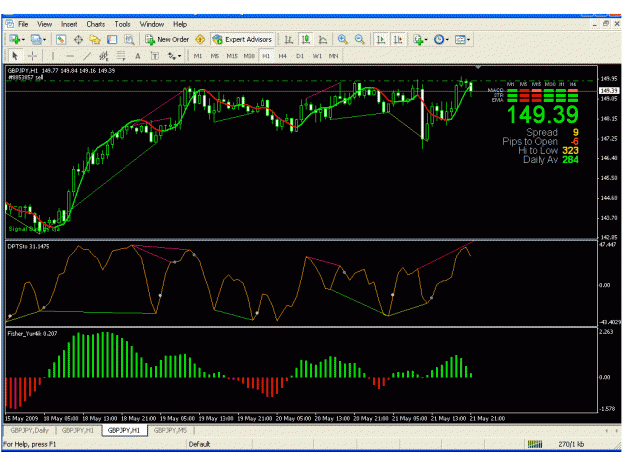
Task: Select the Cursor arrow tool
Action: [x=15, y=56]
